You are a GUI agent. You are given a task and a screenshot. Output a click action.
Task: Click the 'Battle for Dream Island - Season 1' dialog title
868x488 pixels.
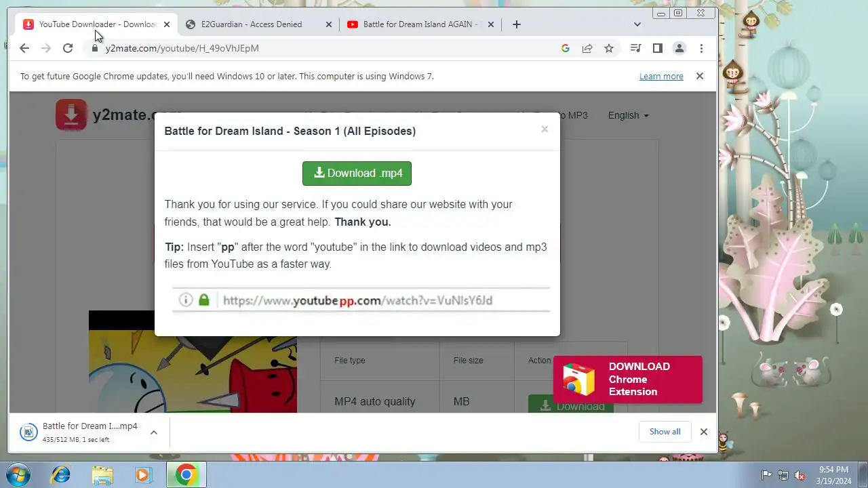click(x=290, y=131)
